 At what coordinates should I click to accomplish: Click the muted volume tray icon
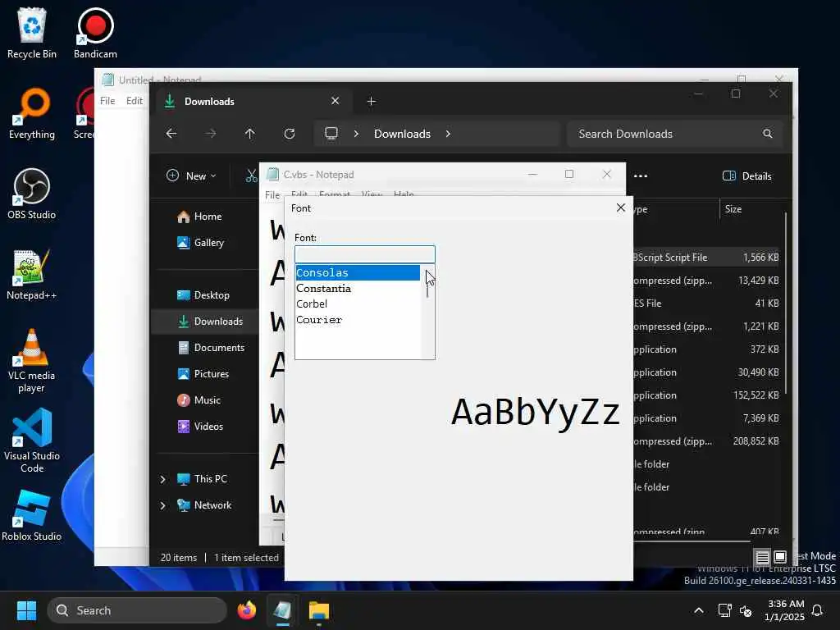point(746,610)
